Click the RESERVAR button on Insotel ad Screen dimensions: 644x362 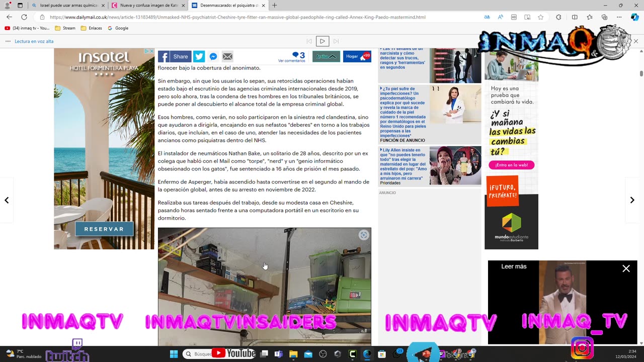click(104, 229)
